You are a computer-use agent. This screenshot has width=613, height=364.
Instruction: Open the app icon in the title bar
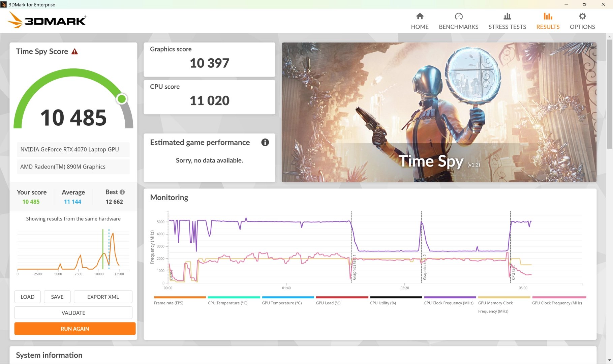[x=4, y=4]
